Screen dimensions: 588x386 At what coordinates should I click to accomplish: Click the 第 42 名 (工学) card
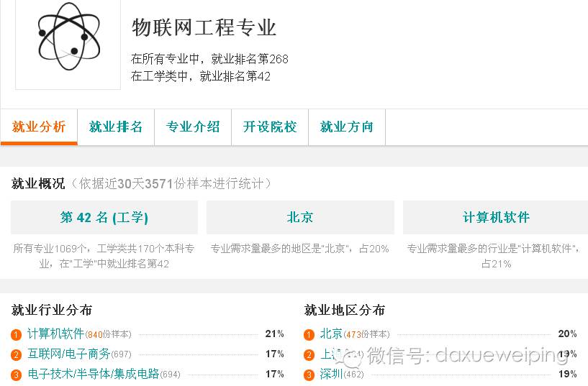tap(104, 217)
